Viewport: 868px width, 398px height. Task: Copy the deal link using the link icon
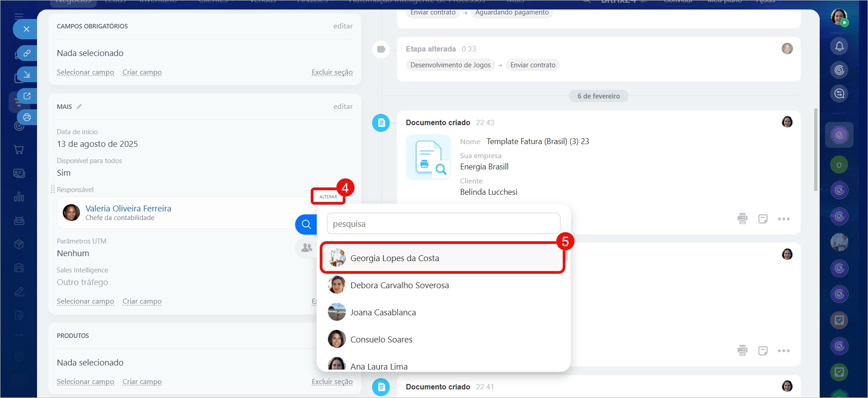click(27, 53)
